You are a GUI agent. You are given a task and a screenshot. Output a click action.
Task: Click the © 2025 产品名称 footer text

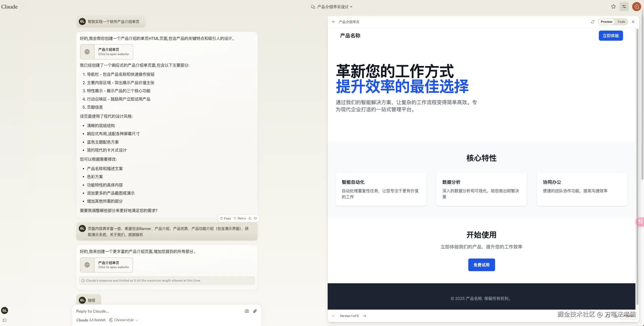(x=481, y=298)
